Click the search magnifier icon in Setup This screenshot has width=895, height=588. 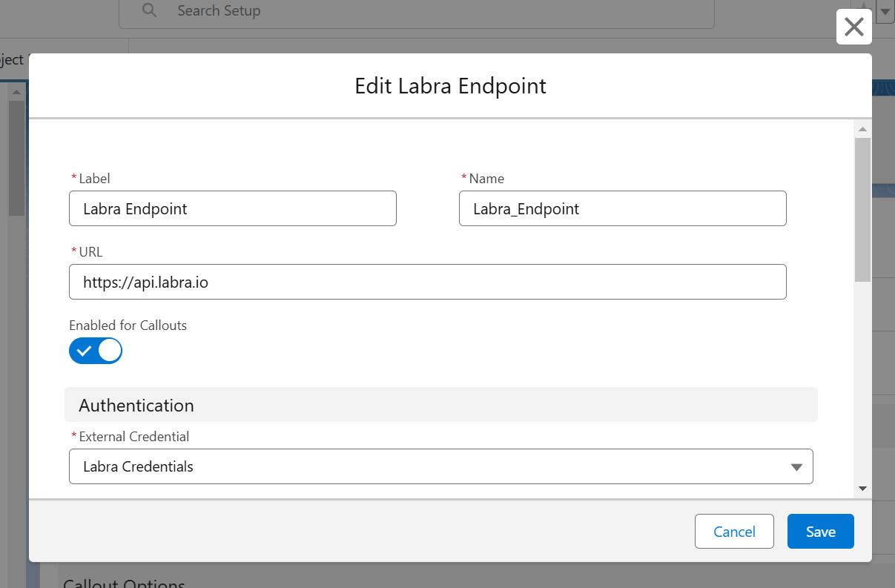coord(150,11)
